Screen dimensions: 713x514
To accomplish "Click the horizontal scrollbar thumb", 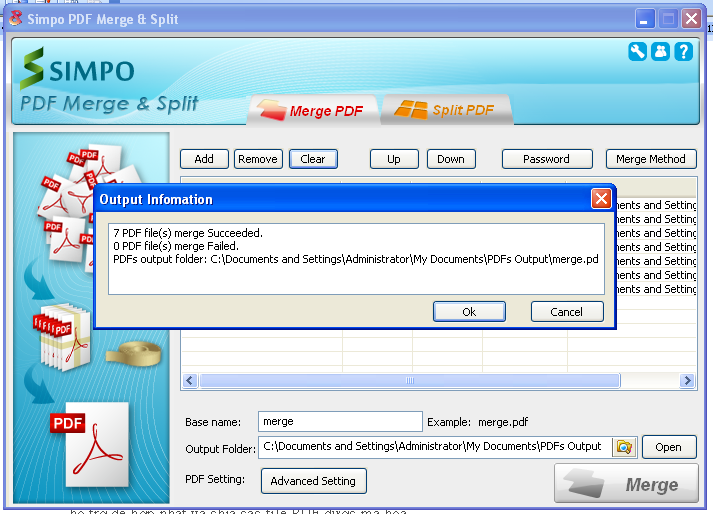I will point(410,380).
